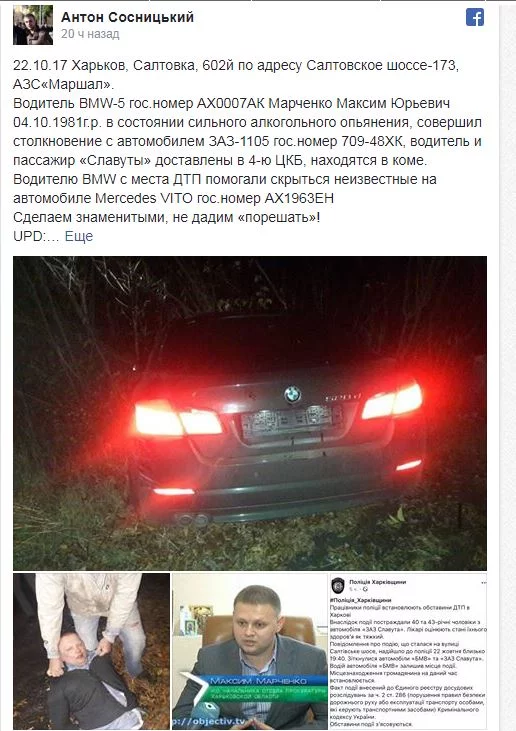
Task: Click the BMW emblem on the trunk
Action: [x=292, y=395]
